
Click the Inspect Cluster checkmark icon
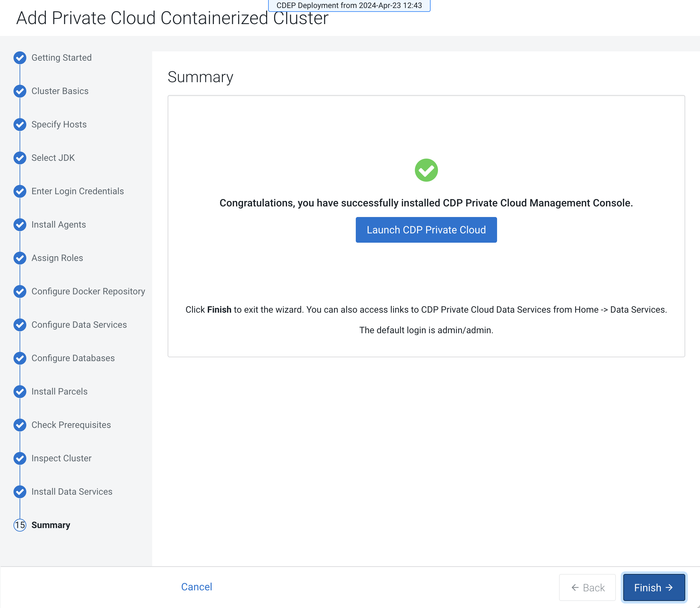pos(20,458)
